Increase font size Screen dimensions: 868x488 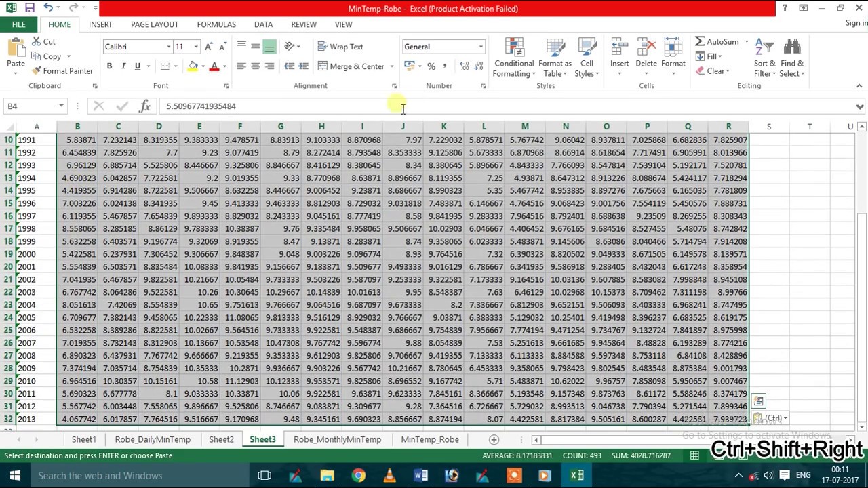[209, 47]
